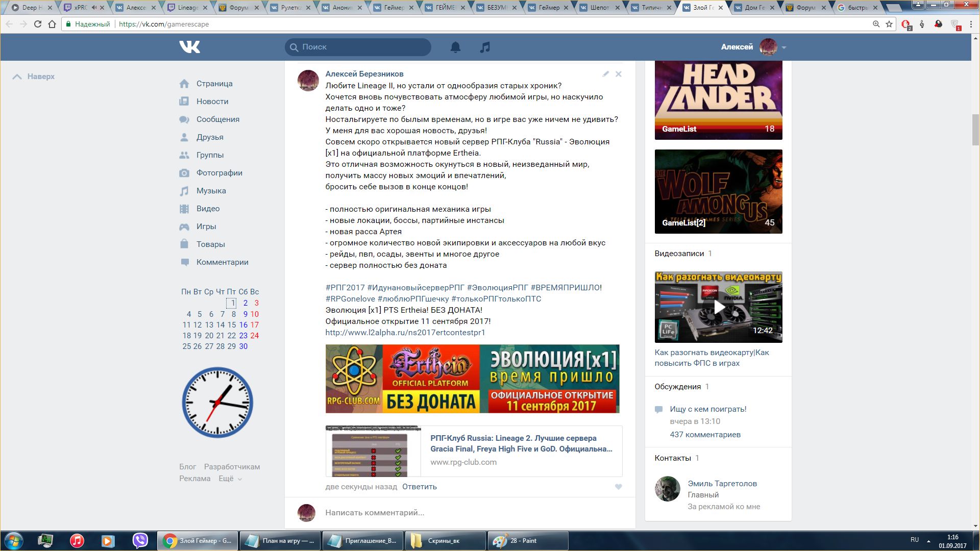This screenshot has width=980, height=551.
Task: Click Ответить under the post
Action: tap(420, 487)
